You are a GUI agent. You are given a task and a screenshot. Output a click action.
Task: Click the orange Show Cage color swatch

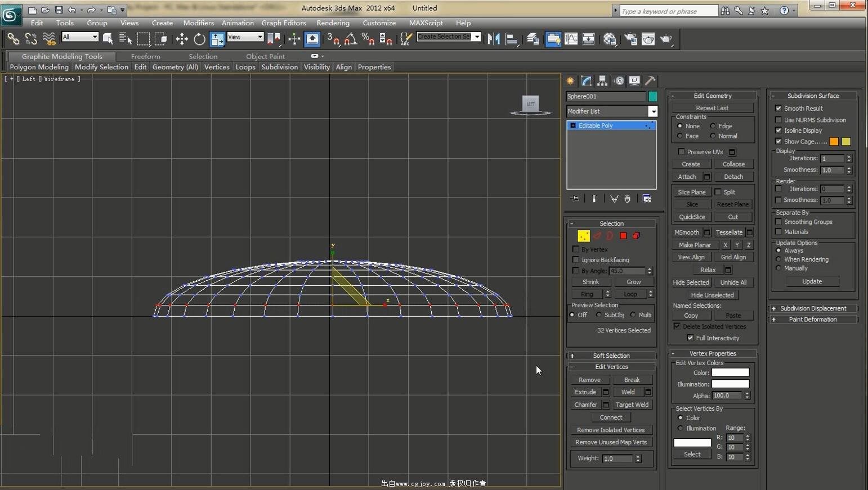tap(834, 142)
